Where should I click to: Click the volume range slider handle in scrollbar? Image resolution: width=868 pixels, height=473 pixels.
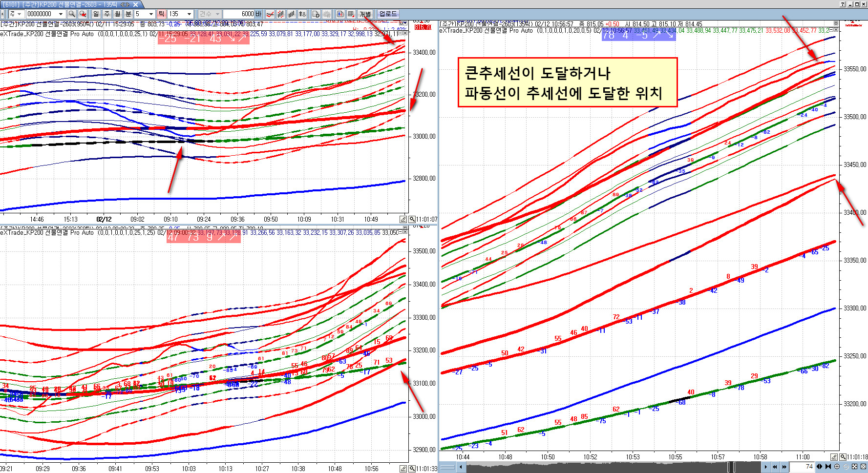(731, 467)
